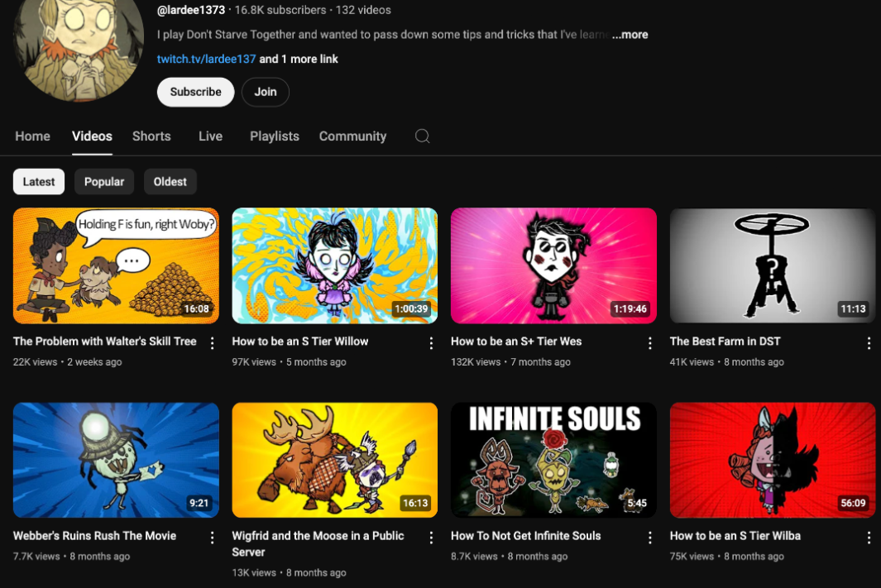The height and width of the screenshot is (588, 881).
Task: Expand the 'and 1 more link' list
Action: click(299, 60)
